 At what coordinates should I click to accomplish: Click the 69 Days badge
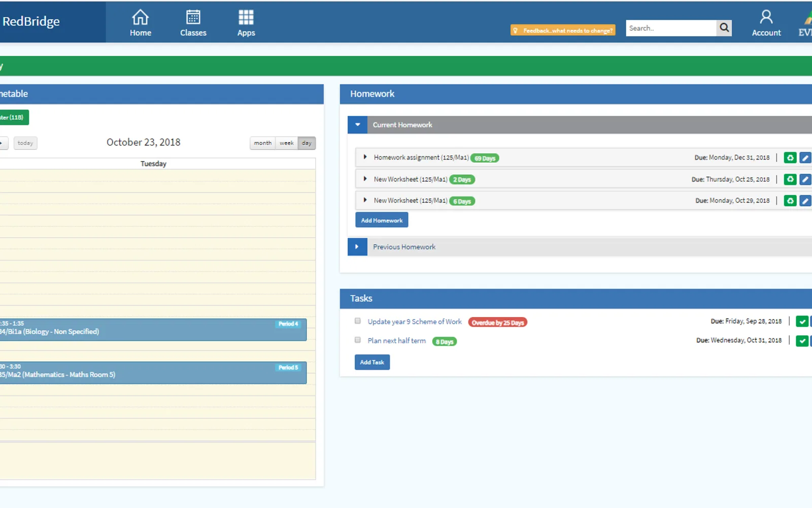[x=485, y=158]
